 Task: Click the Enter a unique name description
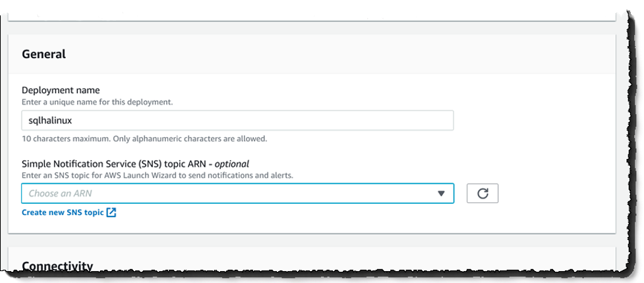pyautogui.click(x=97, y=102)
